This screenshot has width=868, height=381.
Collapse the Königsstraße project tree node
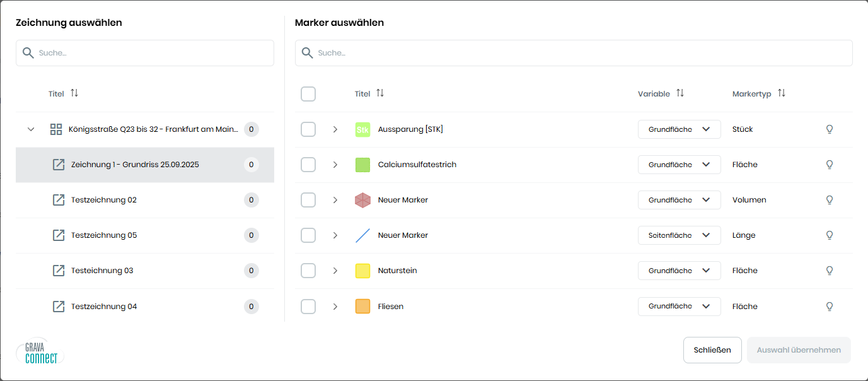(31, 129)
